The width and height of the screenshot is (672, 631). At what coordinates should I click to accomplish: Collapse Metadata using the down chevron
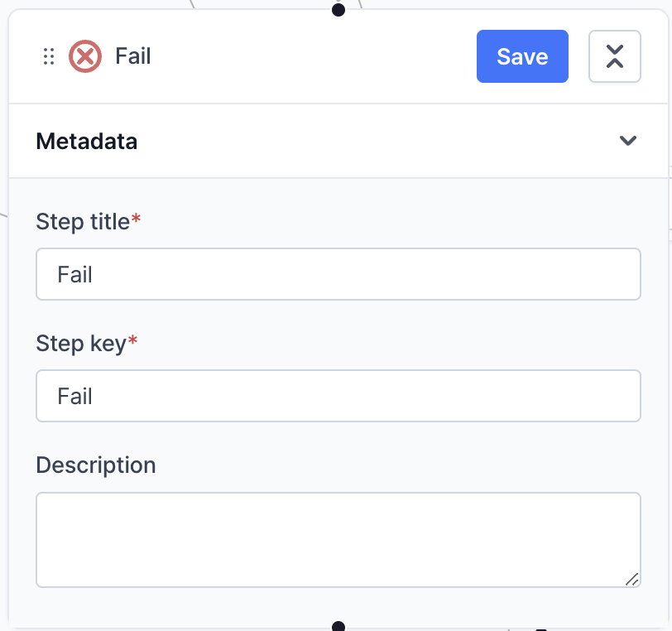pos(628,141)
